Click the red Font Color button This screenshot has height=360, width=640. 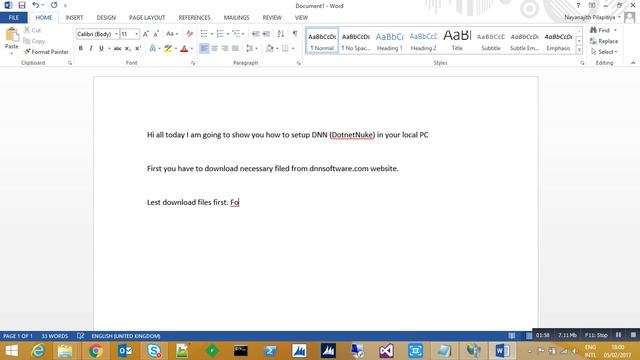click(184, 49)
